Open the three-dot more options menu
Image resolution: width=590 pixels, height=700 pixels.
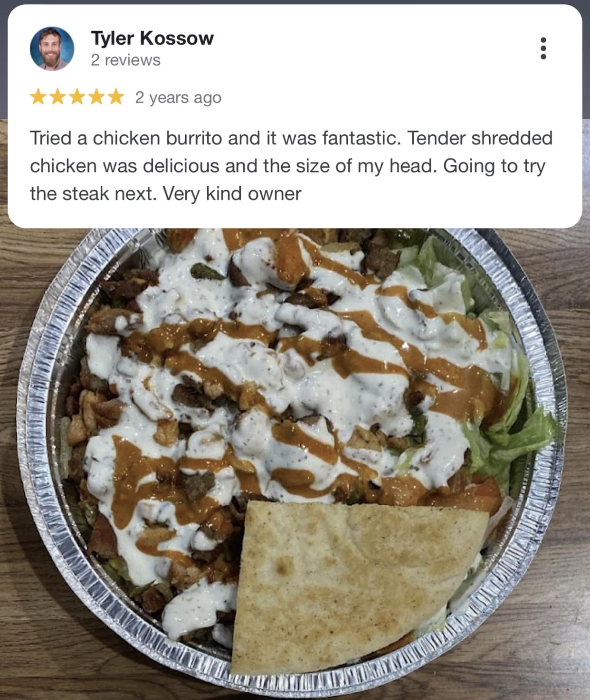coord(543,48)
